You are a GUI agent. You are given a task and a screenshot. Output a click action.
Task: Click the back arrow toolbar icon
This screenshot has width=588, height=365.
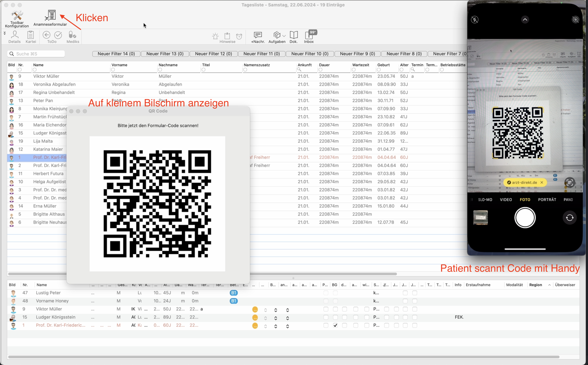(x=46, y=35)
